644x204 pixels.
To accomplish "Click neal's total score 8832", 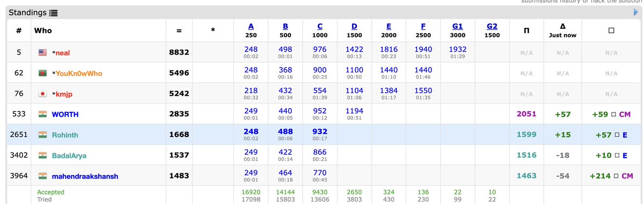I will tap(179, 53).
